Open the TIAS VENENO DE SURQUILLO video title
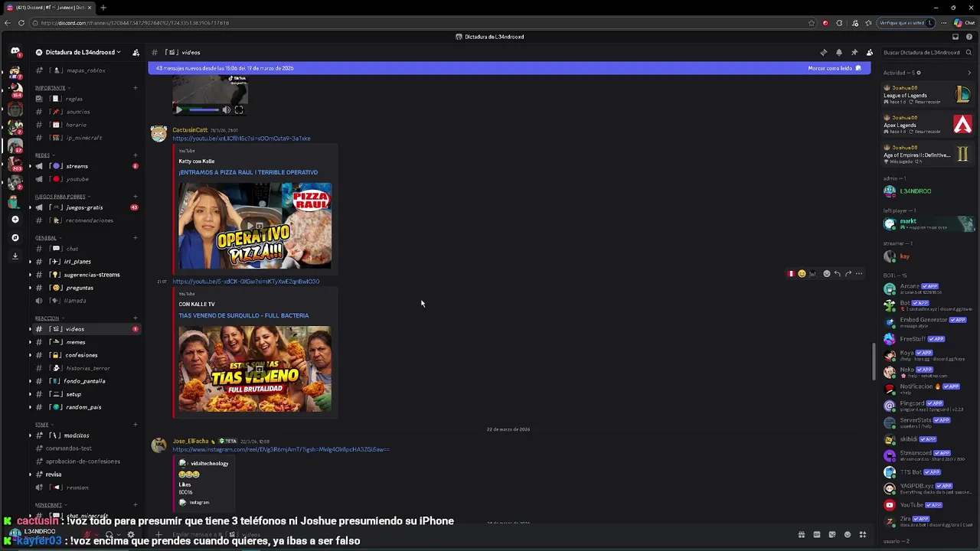The width and height of the screenshot is (980, 551). (243, 315)
